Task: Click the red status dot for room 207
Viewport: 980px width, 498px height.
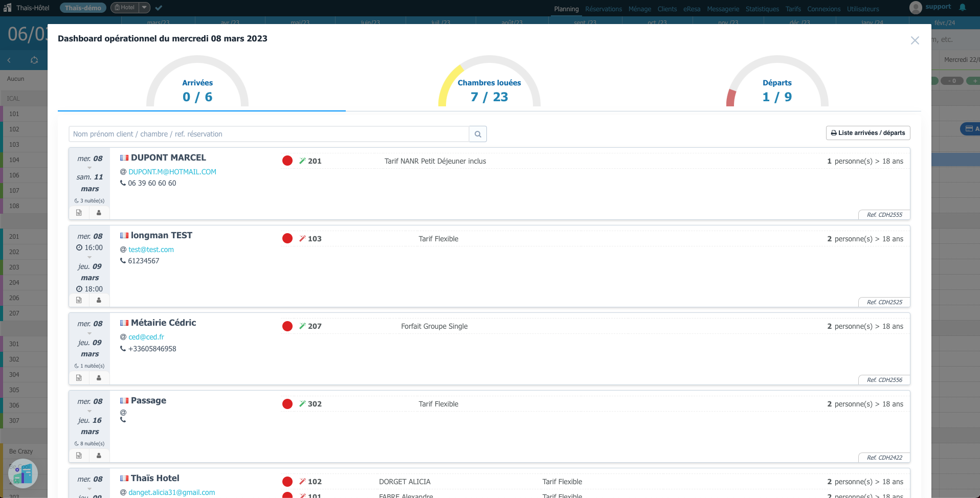Action: pos(287,326)
